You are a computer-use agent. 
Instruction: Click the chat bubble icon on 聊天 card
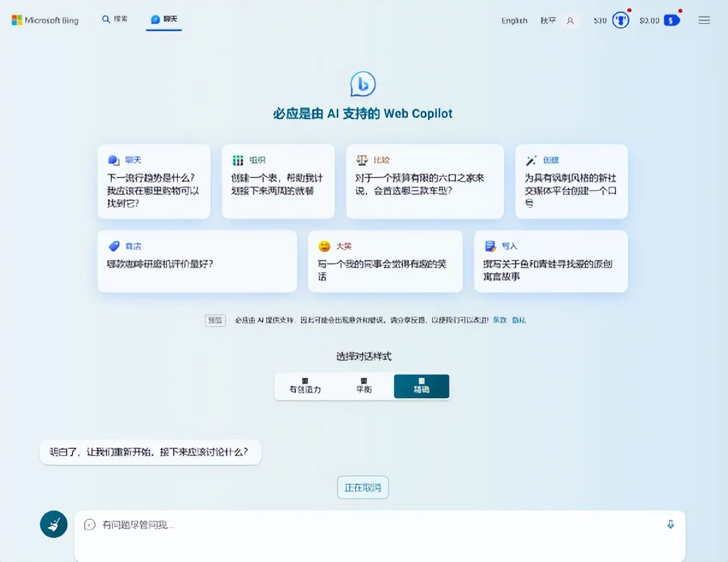pyautogui.click(x=114, y=160)
